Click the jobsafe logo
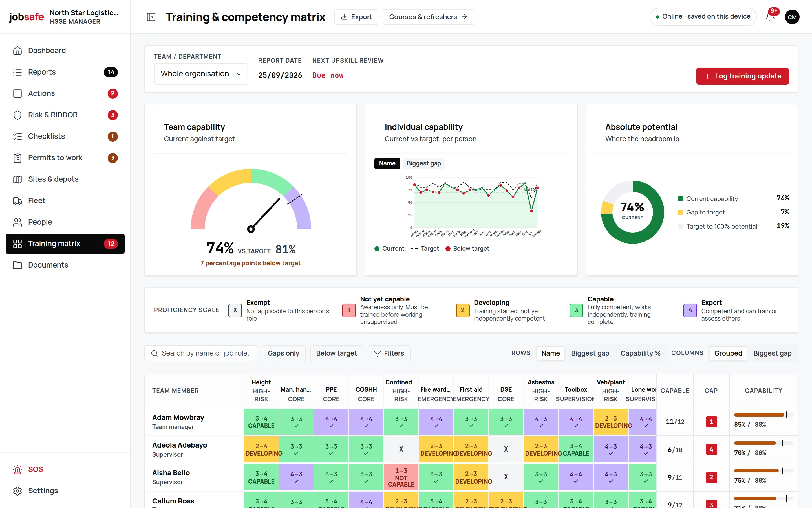Viewport: 812px width, 508px height. pyautogui.click(x=26, y=17)
